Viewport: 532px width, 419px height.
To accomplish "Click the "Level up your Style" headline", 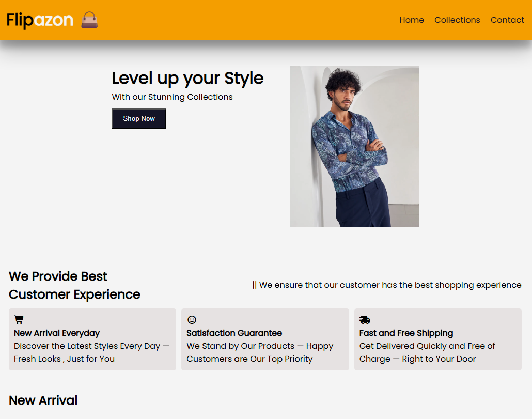I will [x=187, y=79].
